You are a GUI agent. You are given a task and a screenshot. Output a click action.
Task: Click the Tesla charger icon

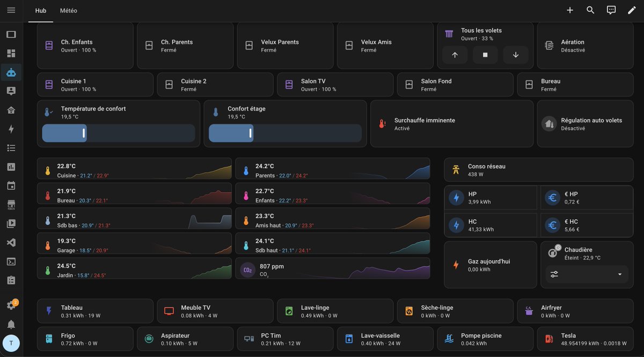coord(549,339)
